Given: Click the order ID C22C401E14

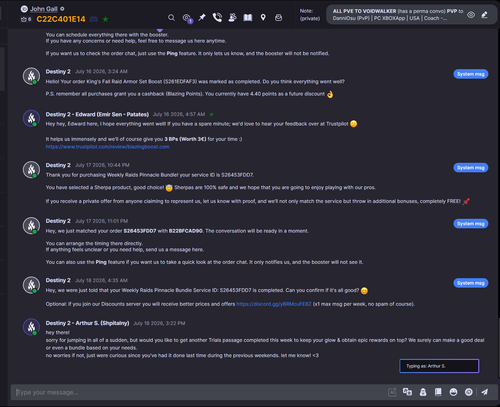Looking at the screenshot, I should click(x=61, y=19).
